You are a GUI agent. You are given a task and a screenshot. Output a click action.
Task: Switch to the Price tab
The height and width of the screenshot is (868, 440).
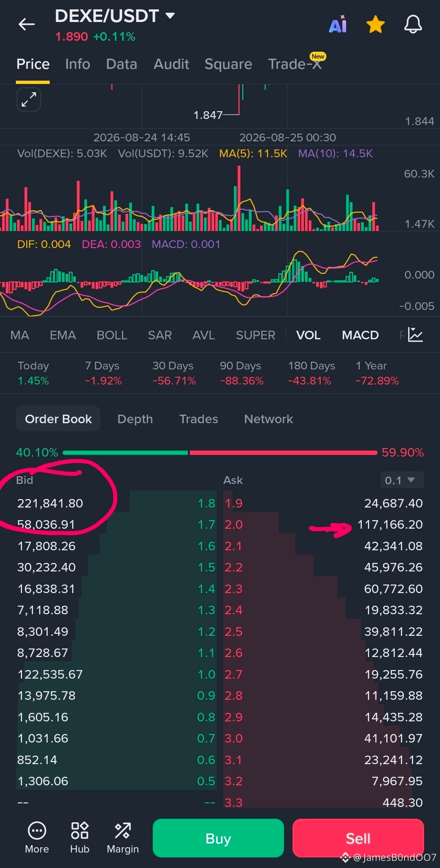point(33,64)
